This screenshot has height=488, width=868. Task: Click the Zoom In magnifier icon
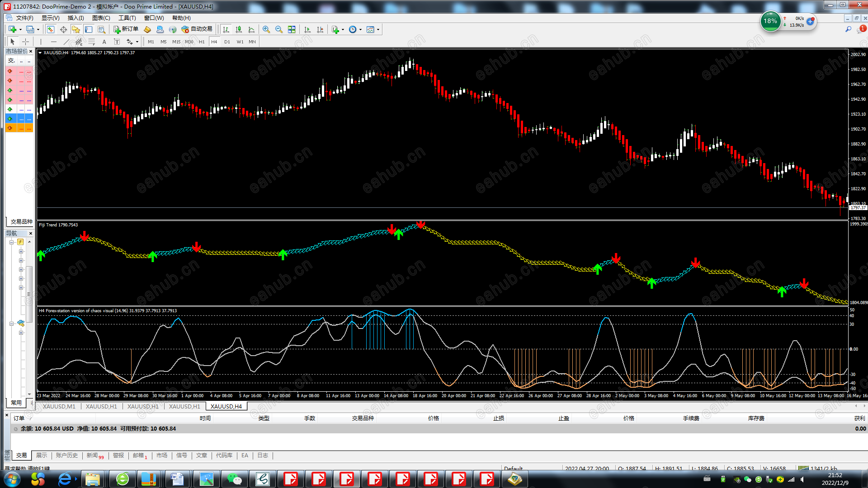(266, 29)
